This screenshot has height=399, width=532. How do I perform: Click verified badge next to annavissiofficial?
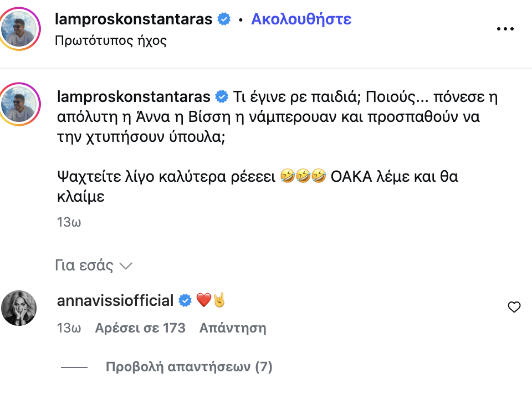point(186,301)
